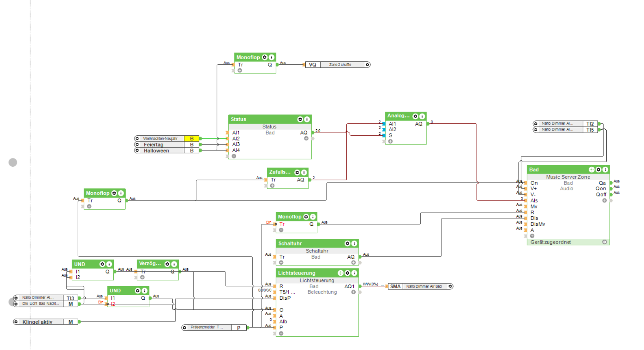Open gear of Zone 2 shuffle output
Viewport: 644px width, 350px height.
[367, 65]
